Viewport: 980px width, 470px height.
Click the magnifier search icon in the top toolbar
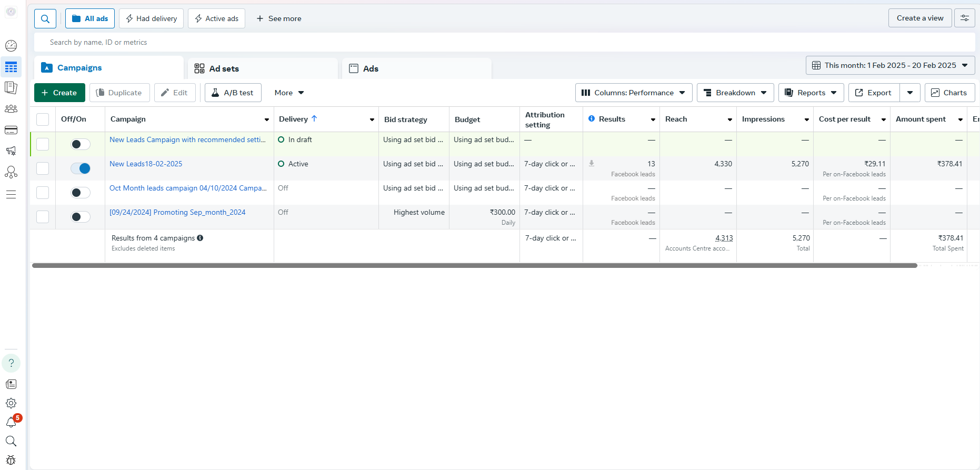point(45,19)
